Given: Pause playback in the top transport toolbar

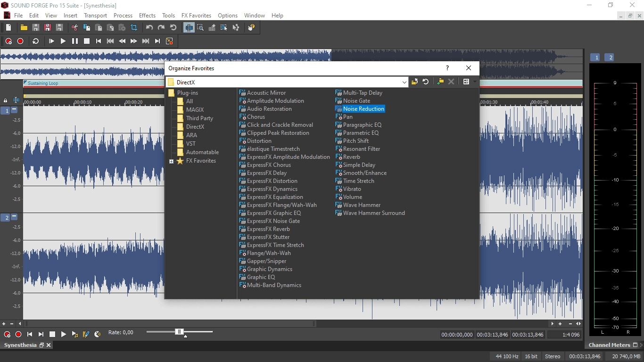Looking at the screenshot, I should 75,41.
